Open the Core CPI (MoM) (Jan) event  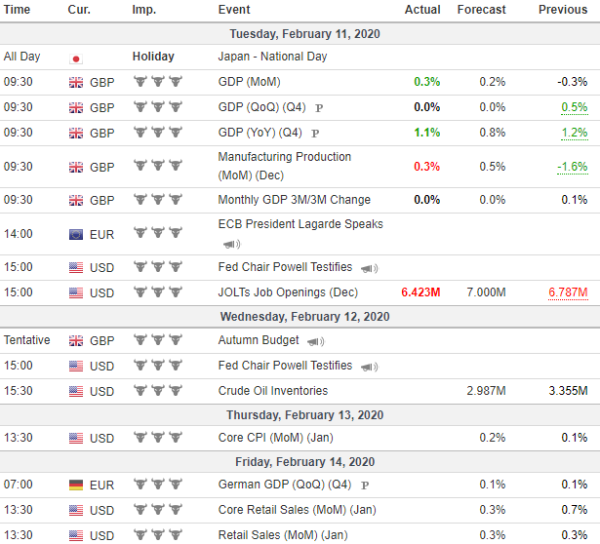pyautogui.click(x=276, y=437)
